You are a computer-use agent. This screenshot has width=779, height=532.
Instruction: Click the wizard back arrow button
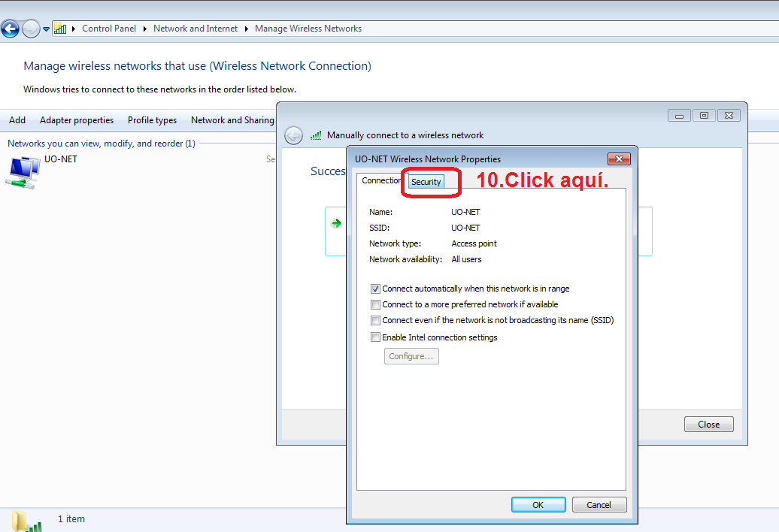(x=294, y=135)
